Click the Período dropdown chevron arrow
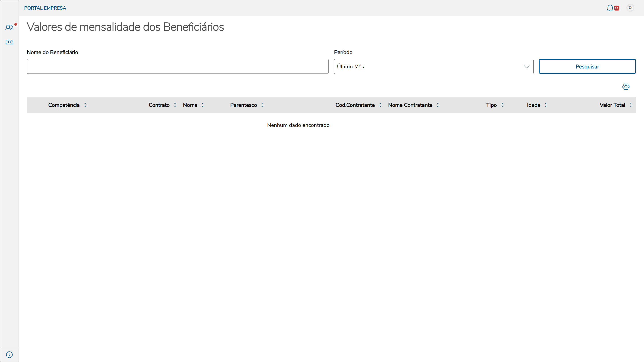The height and width of the screenshot is (362, 644). (527, 67)
